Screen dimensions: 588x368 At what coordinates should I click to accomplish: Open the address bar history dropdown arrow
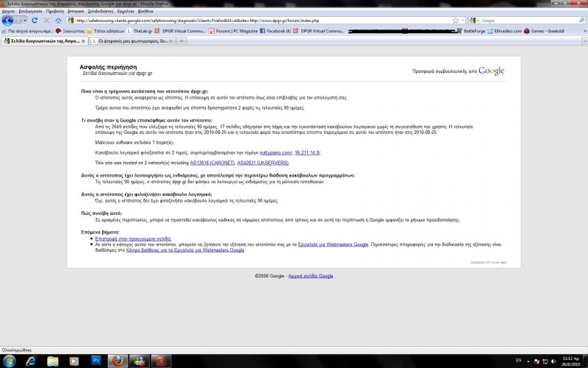tap(463, 21)
